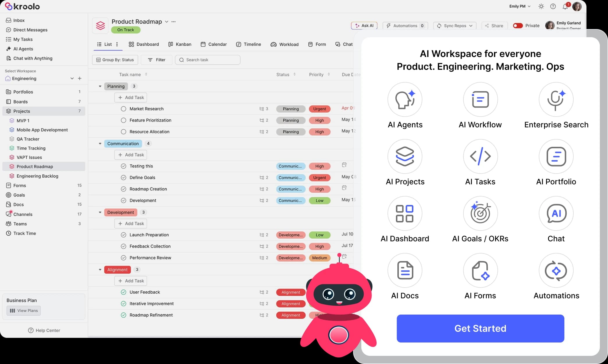The width and height of the screenshot is (608, 364).
Task: Select the AI Dashboard grid icon
Action: tap(405, 213)
